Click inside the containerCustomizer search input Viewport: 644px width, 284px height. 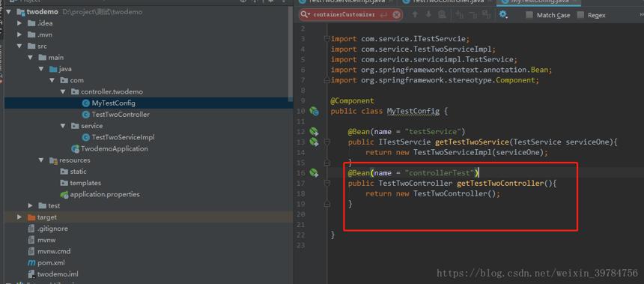click(x=344, y=15)
